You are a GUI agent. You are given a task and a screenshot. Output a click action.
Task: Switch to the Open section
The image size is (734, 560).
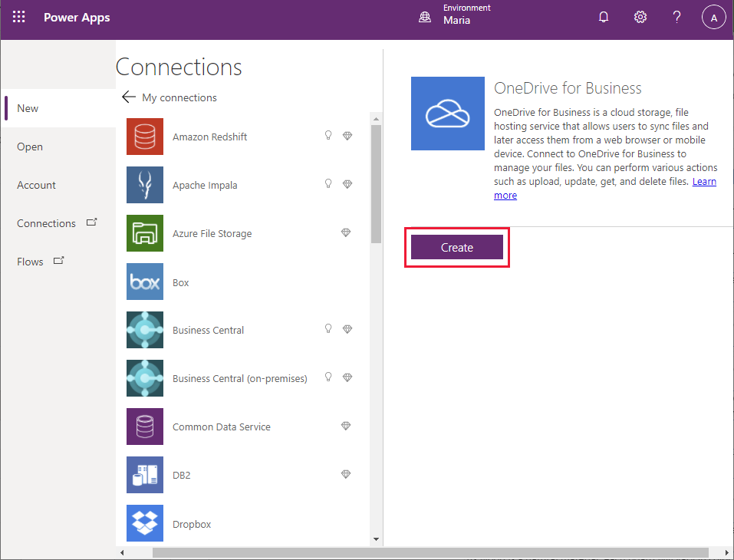(x=29, y=146)
